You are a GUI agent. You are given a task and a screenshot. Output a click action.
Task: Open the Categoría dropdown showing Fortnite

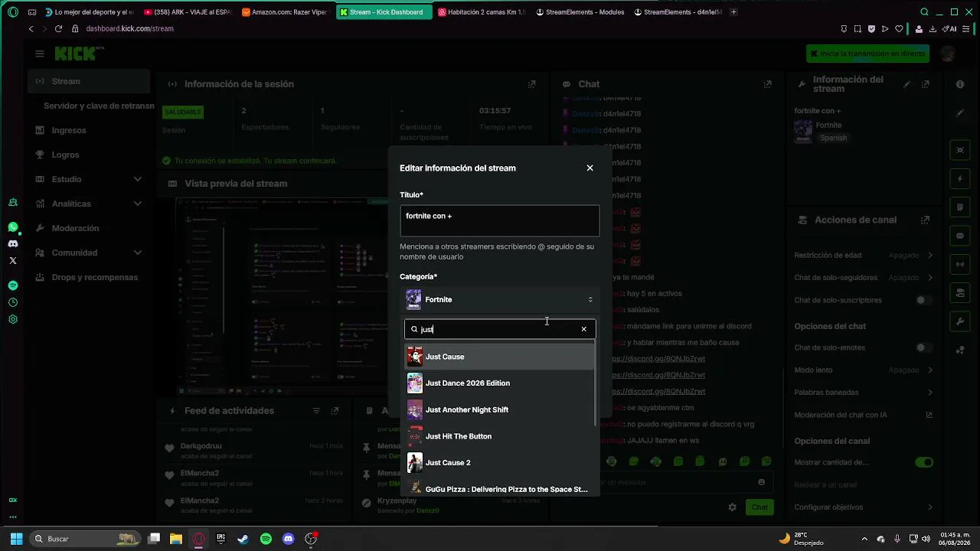499,299
